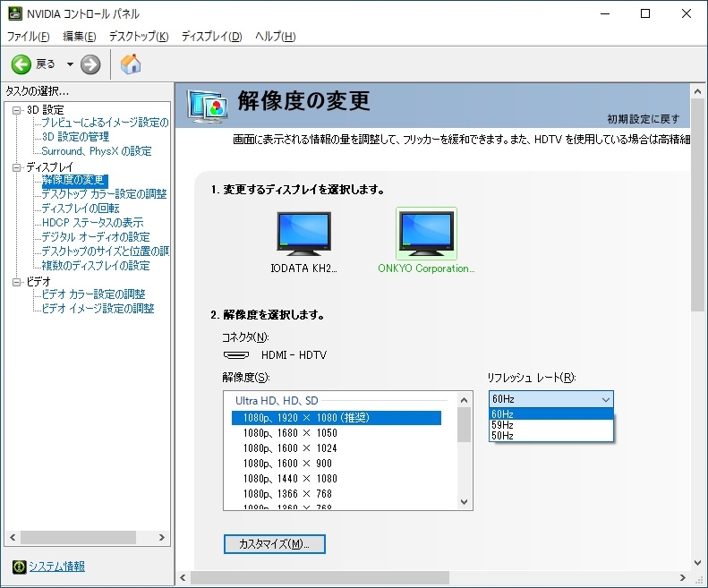Click main panel horizontal scroll right arrow

(683, 577)
